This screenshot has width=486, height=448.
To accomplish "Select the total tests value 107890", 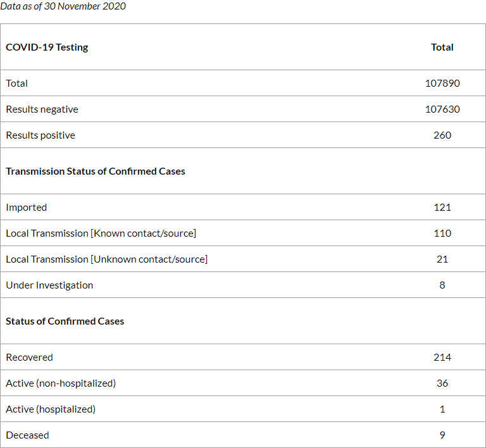I will coord(442,84).
